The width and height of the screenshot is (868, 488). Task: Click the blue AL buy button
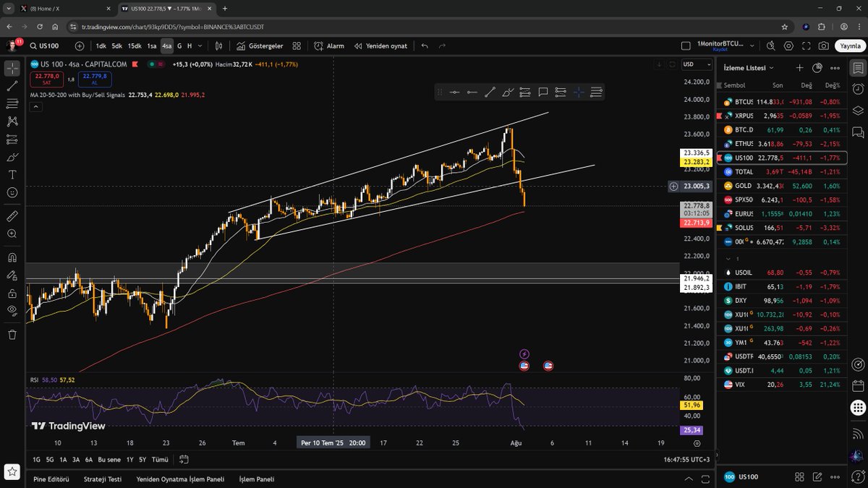click(94, 79)
